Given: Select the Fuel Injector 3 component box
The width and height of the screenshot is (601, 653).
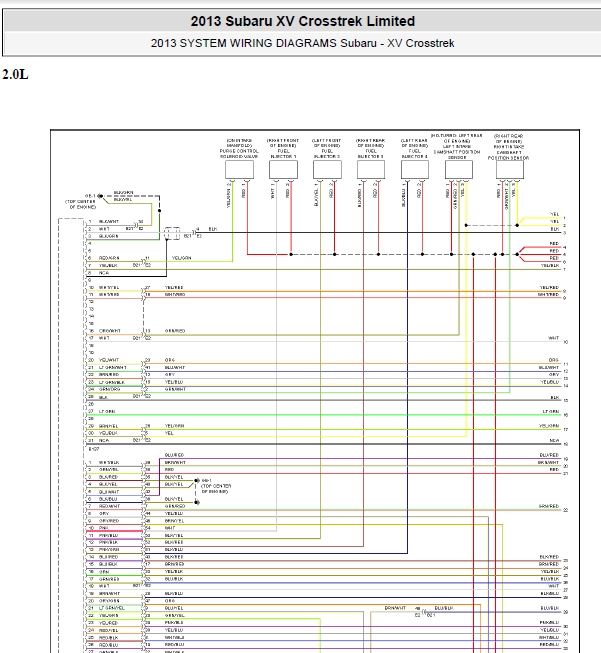Looking at the screenshot, I should coord(371,169).
